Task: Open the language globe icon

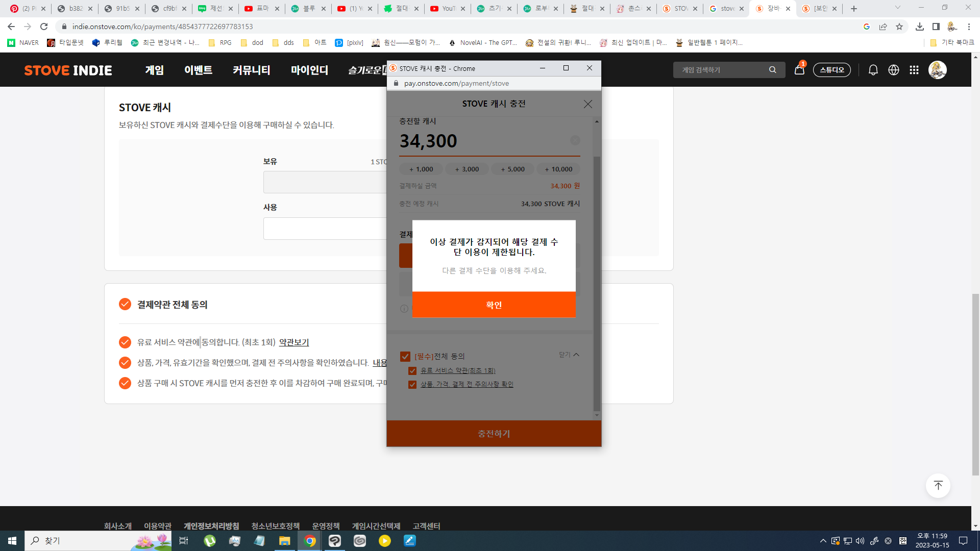Action: pyautogui.click(x=893, y=70)
